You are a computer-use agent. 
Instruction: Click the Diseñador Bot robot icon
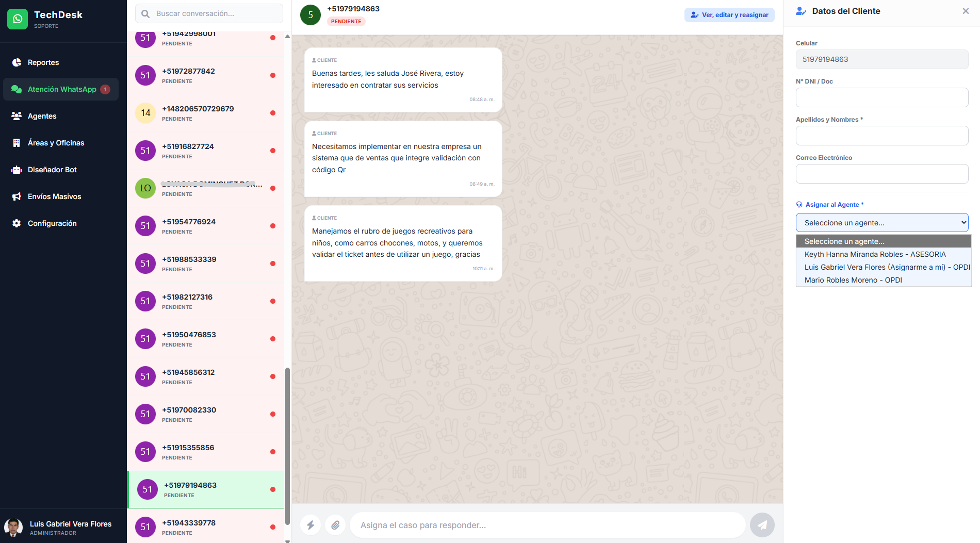pos(17,170)
